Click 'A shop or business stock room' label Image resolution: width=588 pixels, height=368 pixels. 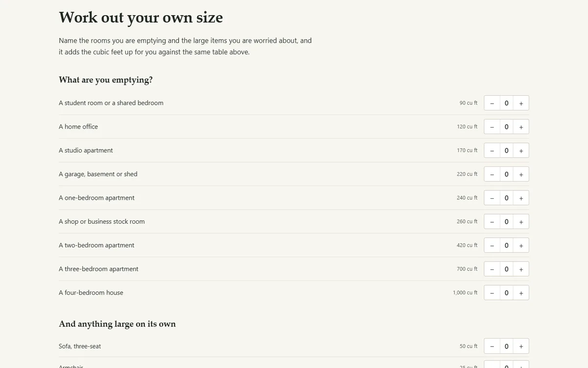102,222
